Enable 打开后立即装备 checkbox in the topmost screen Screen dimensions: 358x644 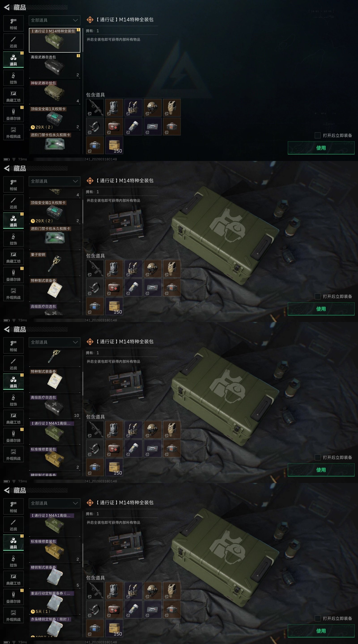318,135
